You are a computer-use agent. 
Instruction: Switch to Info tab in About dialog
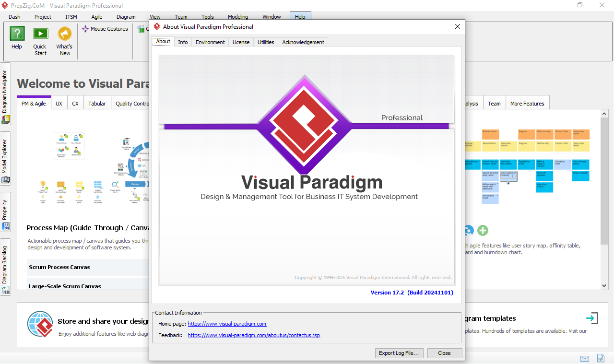tap(183, 42)
